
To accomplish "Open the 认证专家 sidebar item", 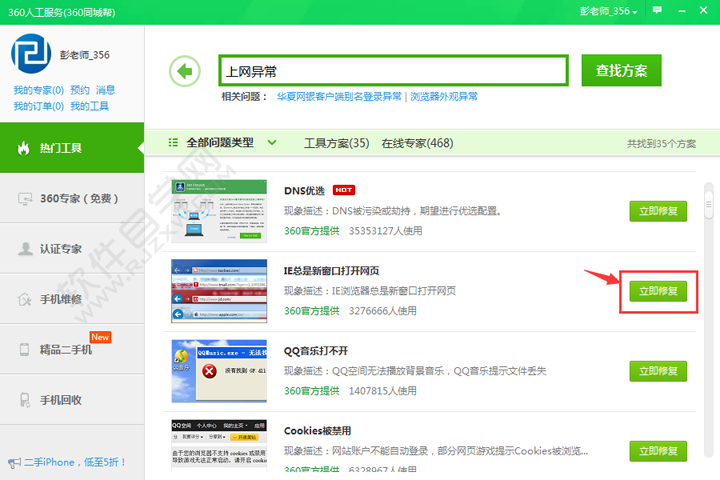I will [x=72, y=248].
